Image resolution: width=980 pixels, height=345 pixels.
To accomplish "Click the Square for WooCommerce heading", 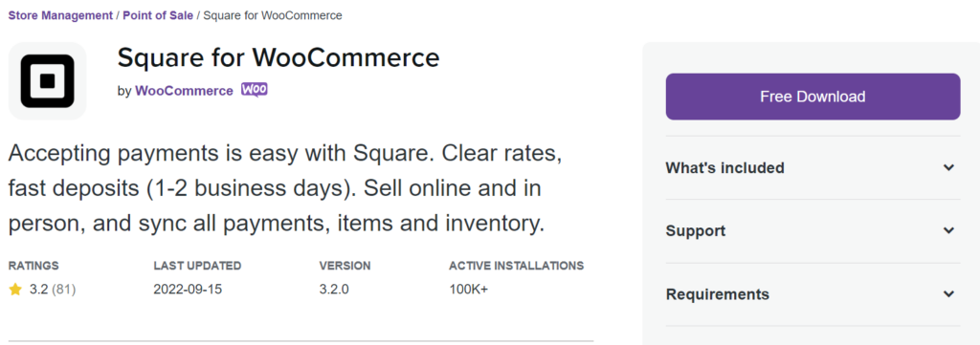I will (x=278, y=57).
